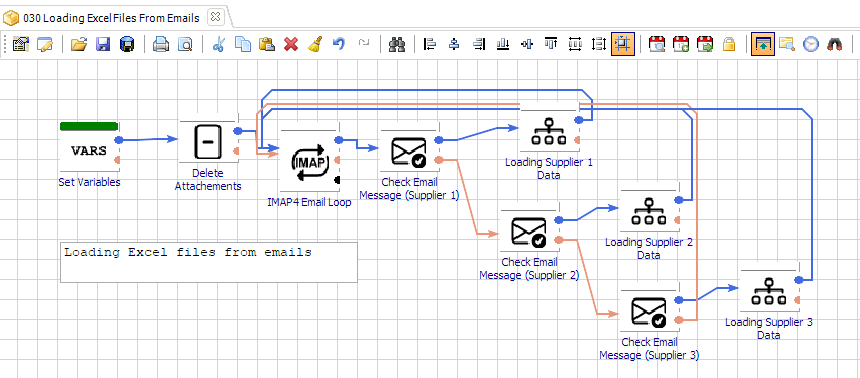Click calendar with green arrow icon
The width and height of the screenshot is (860, 378).
[705, 44]
